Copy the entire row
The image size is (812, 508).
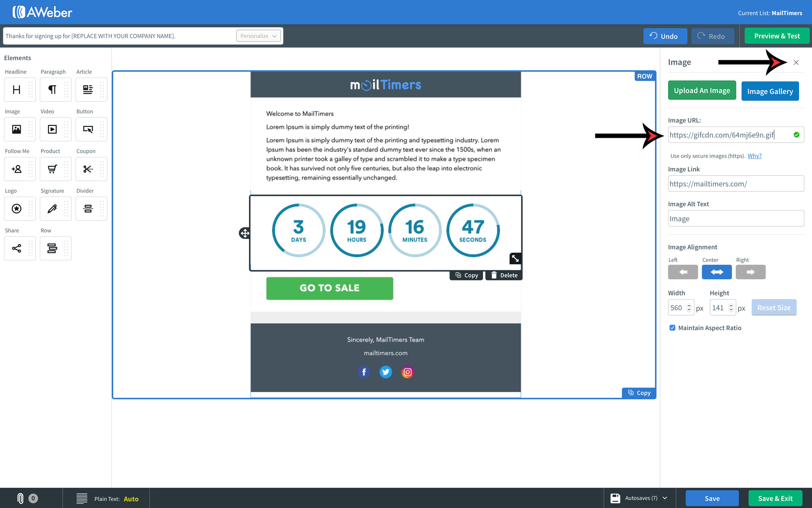(639, 393)
